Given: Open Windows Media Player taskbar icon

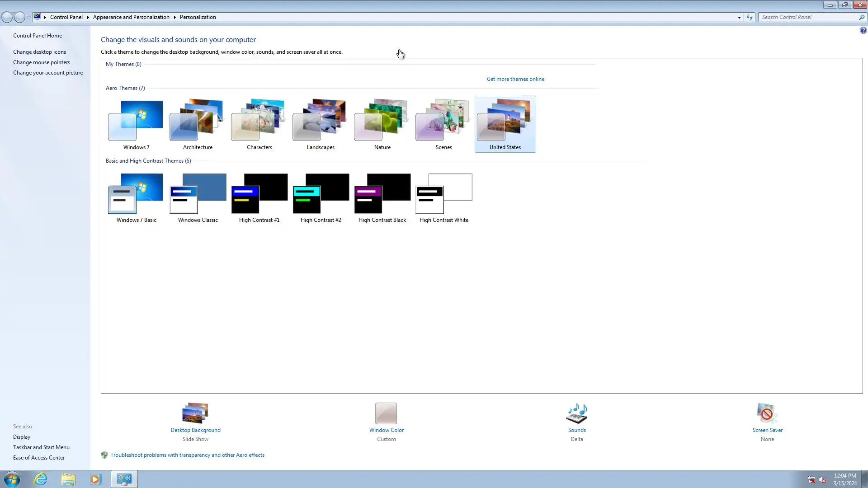Looking at the screenshot, I should pyautogui.click(x=95, y=479).
